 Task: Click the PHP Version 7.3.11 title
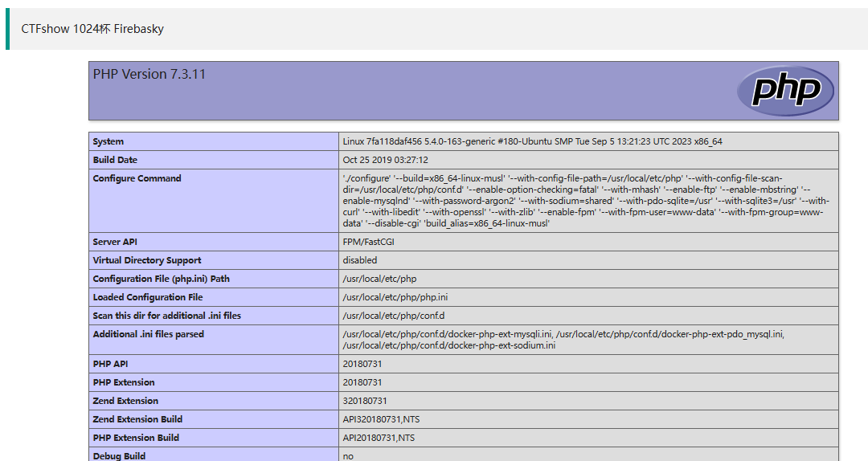click(x=149, y=74)
